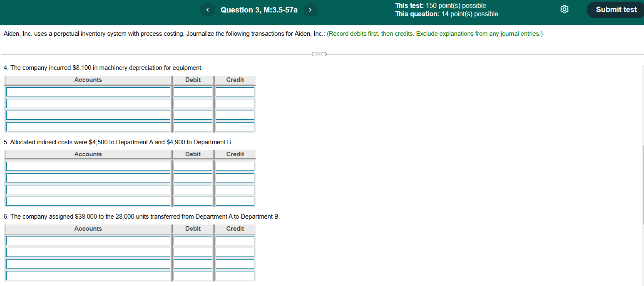Click third credit field in transaction 5
The width and height of the screenshot is (644, 286).
[235, 190]
